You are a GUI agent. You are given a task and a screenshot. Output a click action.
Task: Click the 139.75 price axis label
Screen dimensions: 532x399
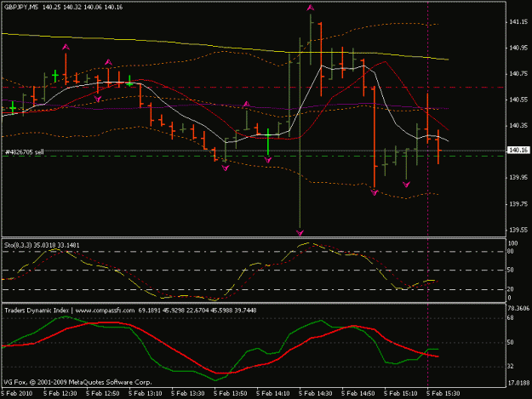click(x=518, y=203)
